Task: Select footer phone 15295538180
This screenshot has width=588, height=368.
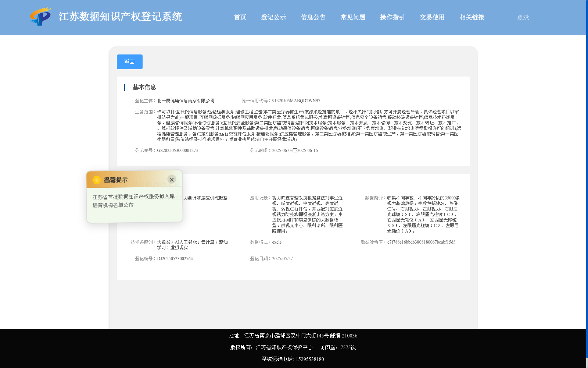Action: [x=310, y=359]
